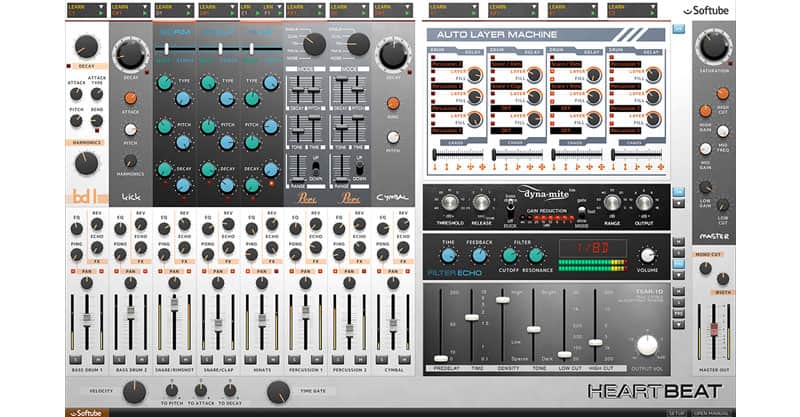Image resolution: width=800 pixels, height=417 pixels.
Task: Mute the Hihats channel
Action: click(273, 360)
